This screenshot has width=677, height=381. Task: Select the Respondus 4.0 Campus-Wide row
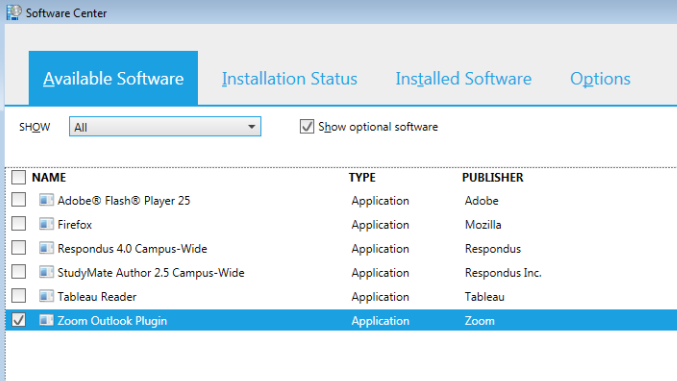tap(341, 248)
